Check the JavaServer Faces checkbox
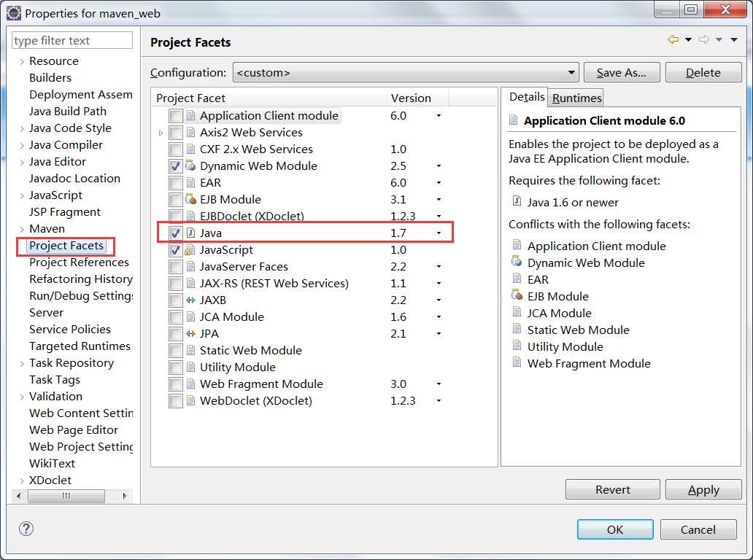The image size is (753, 560). tap(176, 268)
